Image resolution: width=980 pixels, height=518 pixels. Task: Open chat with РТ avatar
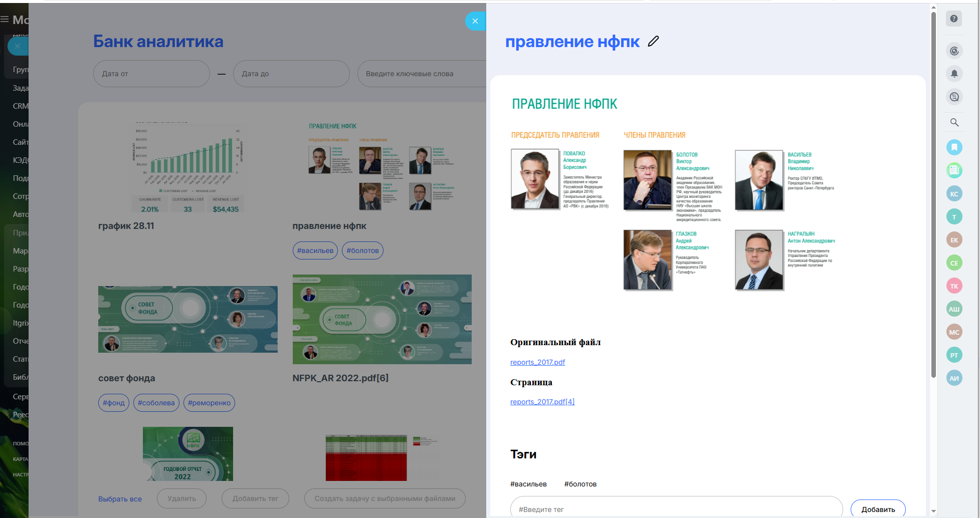pyautogui.click(x=954, y=355)
